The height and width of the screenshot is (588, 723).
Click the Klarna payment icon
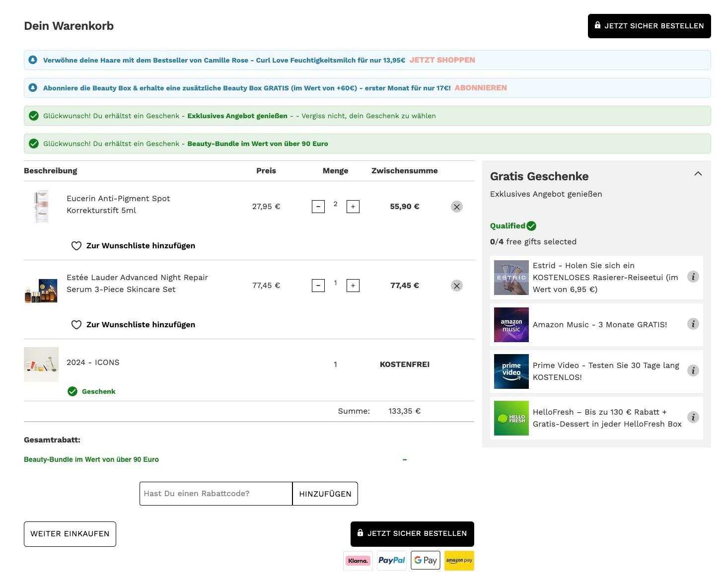(x=358, y=561)
